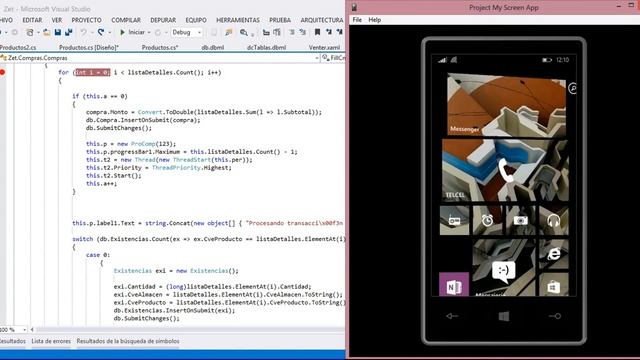Tap the FM radio tile on the phone
640x360 pixels.
coord(454,220)
